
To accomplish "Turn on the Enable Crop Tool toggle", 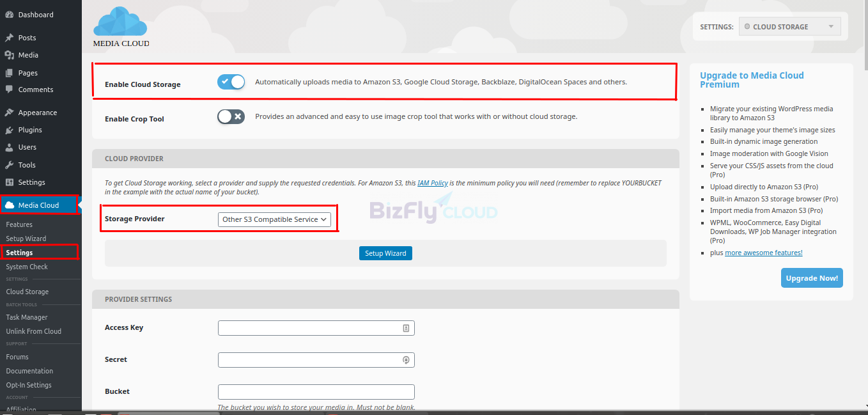I will click(x=231, y=116).
